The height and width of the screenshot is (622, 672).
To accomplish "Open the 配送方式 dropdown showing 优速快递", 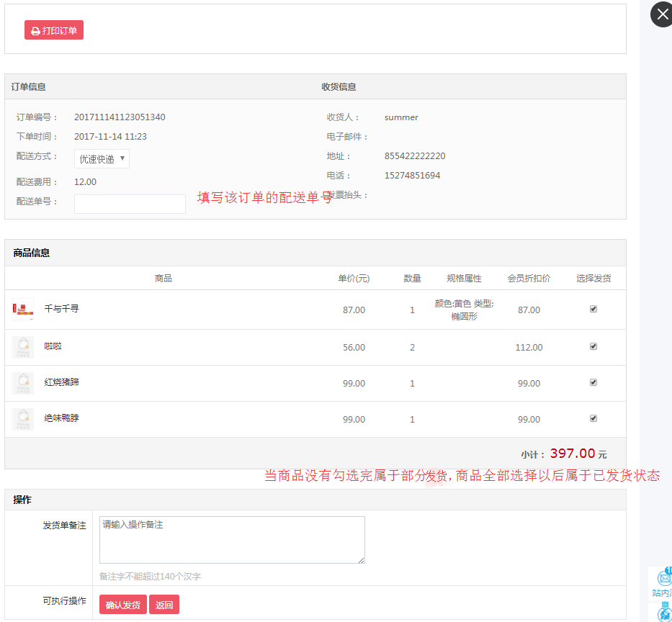I will point(102,159).
